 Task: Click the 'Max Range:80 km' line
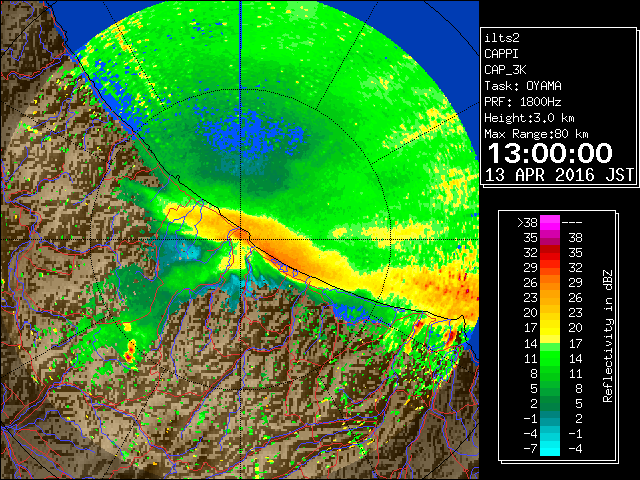click(536, 134)
